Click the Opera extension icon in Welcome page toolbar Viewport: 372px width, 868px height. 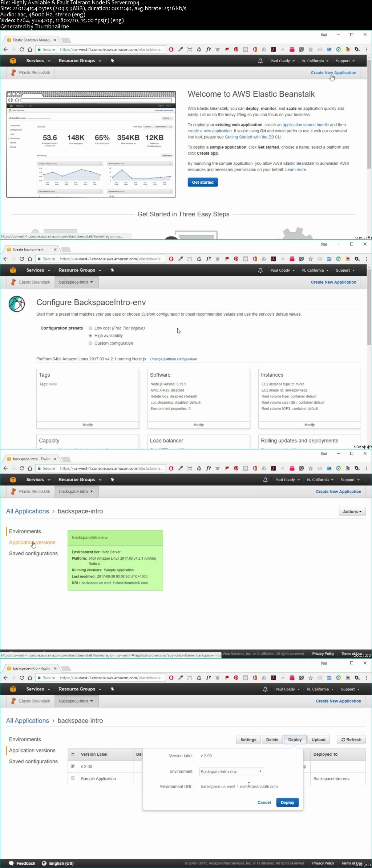pyautogui.click(x=171, y=49)
